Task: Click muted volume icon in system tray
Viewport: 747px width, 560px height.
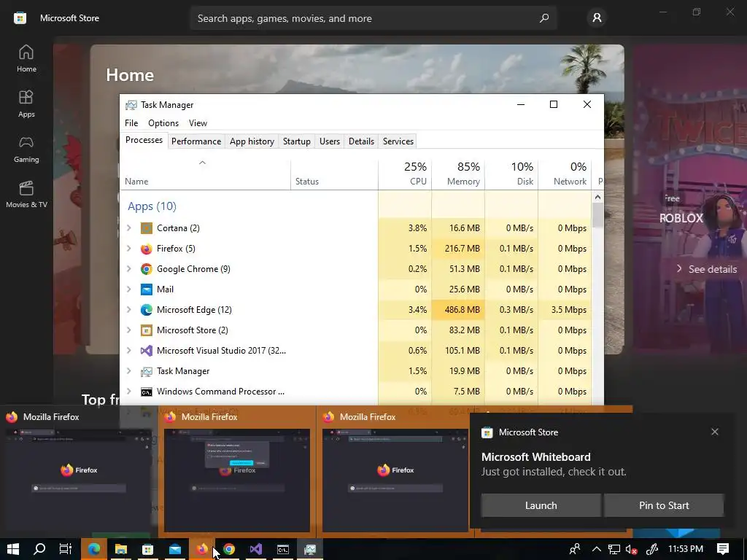Action: (631, 549)
